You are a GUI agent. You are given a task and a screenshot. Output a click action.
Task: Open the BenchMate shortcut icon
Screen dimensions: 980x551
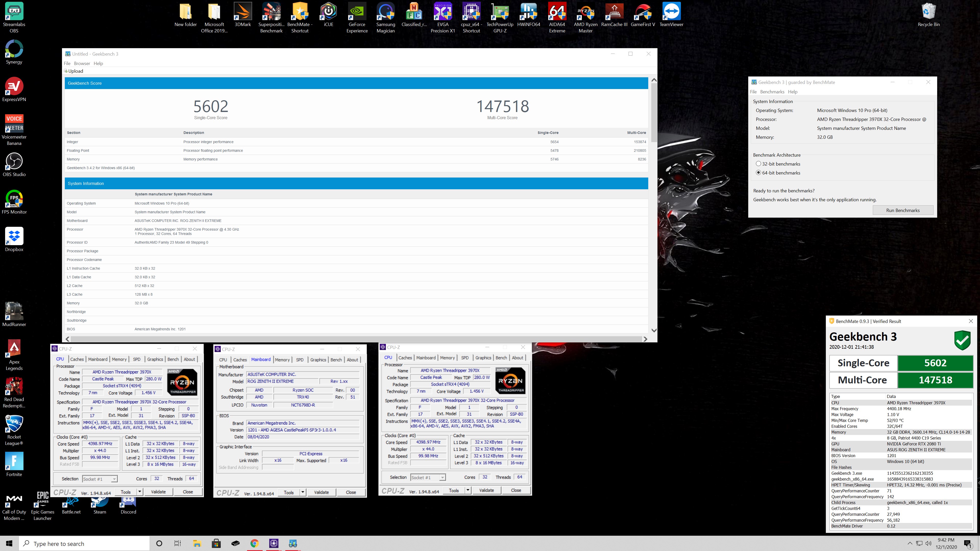[x=300, y=17]
